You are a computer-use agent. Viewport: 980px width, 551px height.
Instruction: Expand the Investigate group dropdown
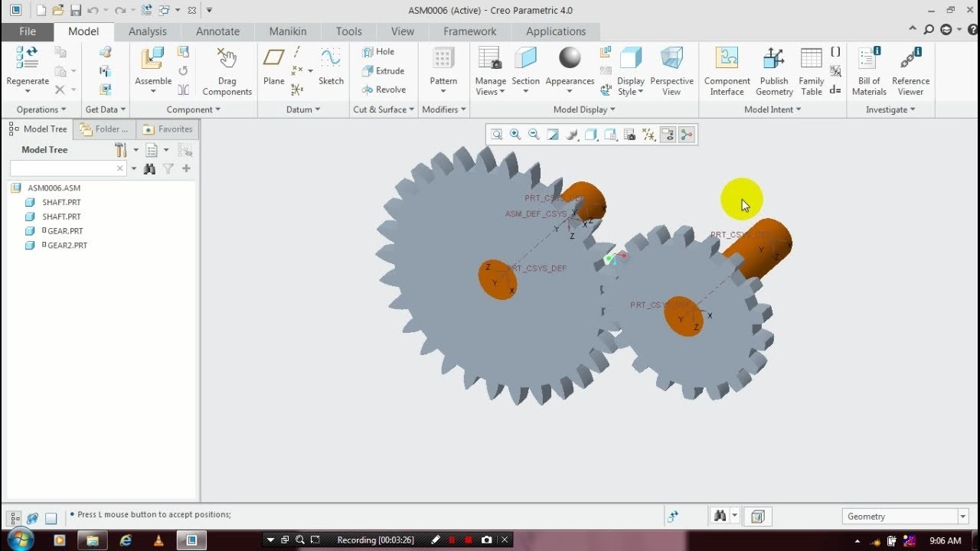pyautogui.click(x=890, y=109)
